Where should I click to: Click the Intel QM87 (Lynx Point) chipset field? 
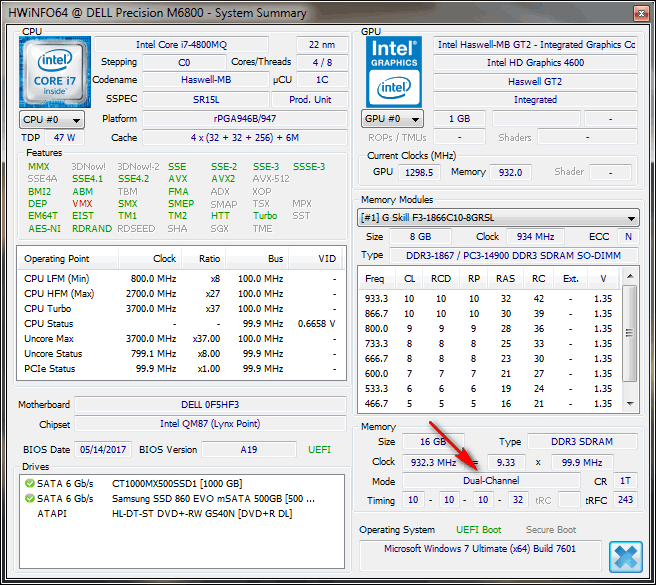[x=210, y=424]
